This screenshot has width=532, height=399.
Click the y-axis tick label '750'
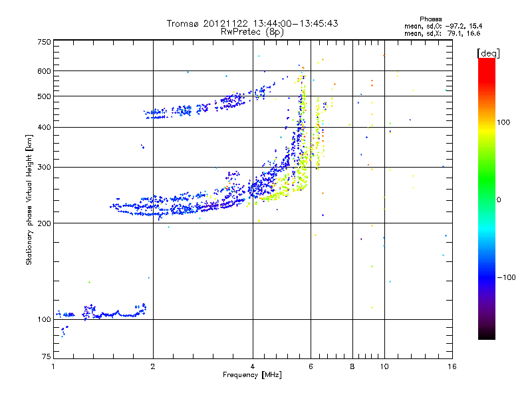click(44, 42)
